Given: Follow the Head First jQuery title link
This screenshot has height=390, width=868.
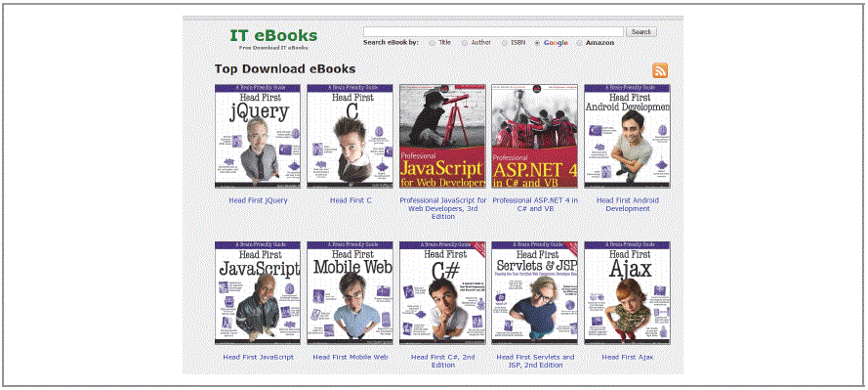Looking at the screenshot, I should tap(258, 200).
